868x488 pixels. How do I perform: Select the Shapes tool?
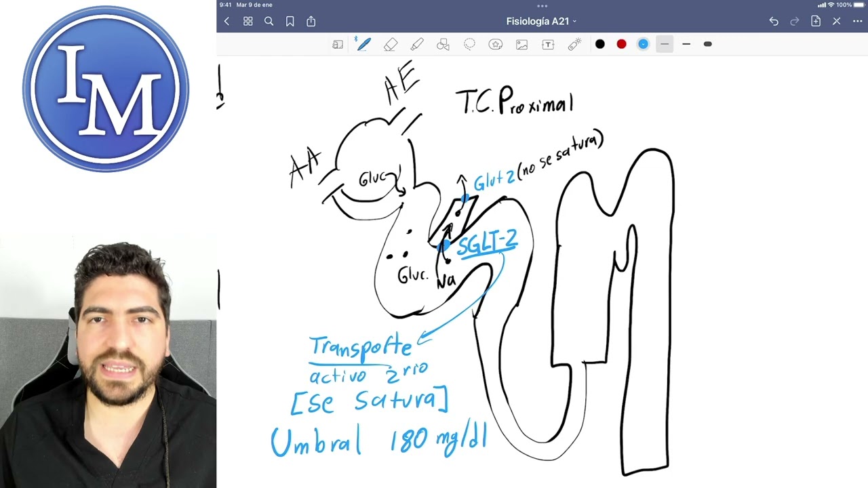coord(443,44)
